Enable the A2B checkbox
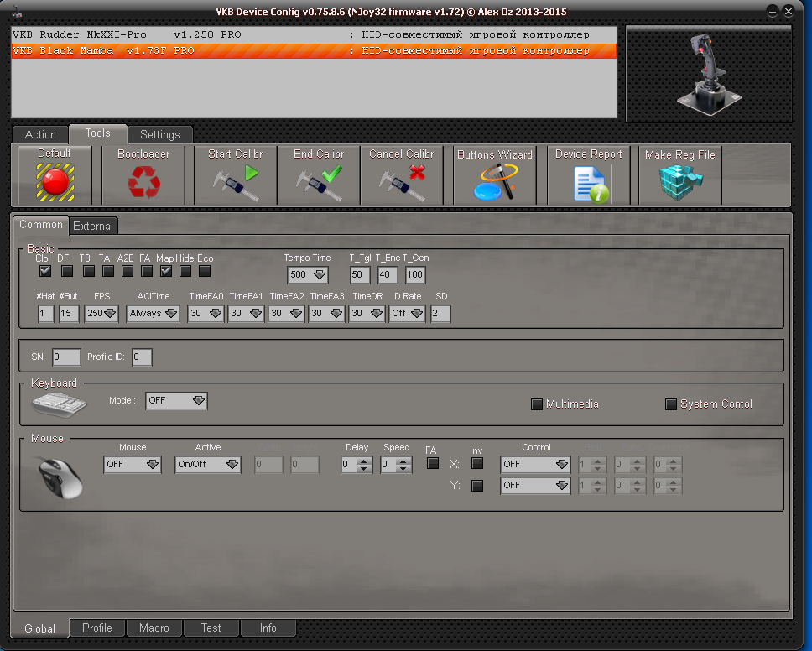Image resolution: width=812 pixels, height=651 pixels. click(x=128, y=271)
